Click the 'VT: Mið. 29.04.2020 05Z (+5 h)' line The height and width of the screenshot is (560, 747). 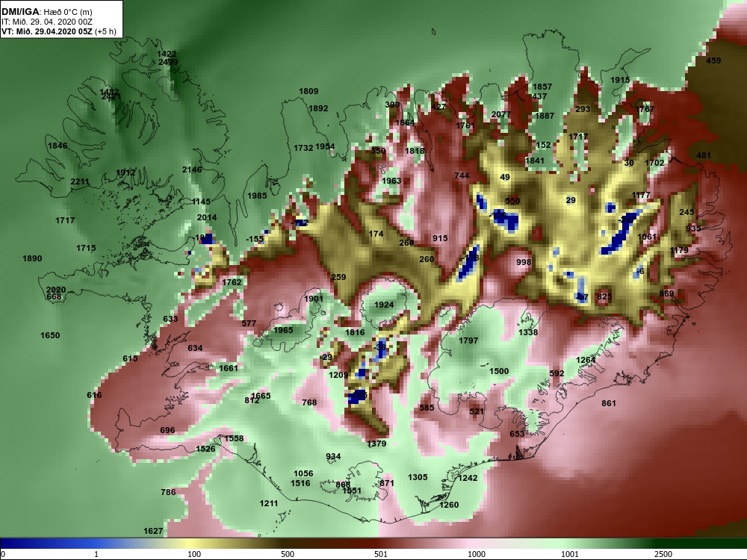point(58,31)
